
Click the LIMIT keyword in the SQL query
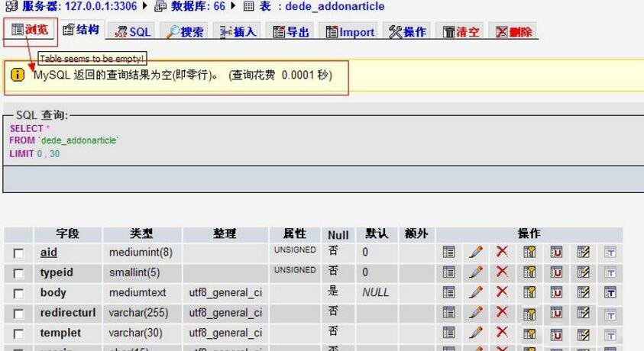pyautogui.click(x=21, y=154)
